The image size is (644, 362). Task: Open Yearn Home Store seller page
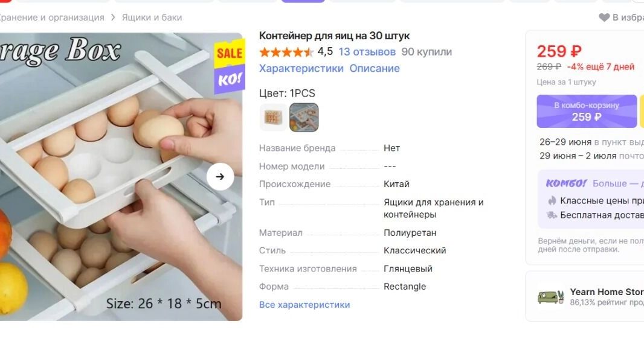pos(607,292)
